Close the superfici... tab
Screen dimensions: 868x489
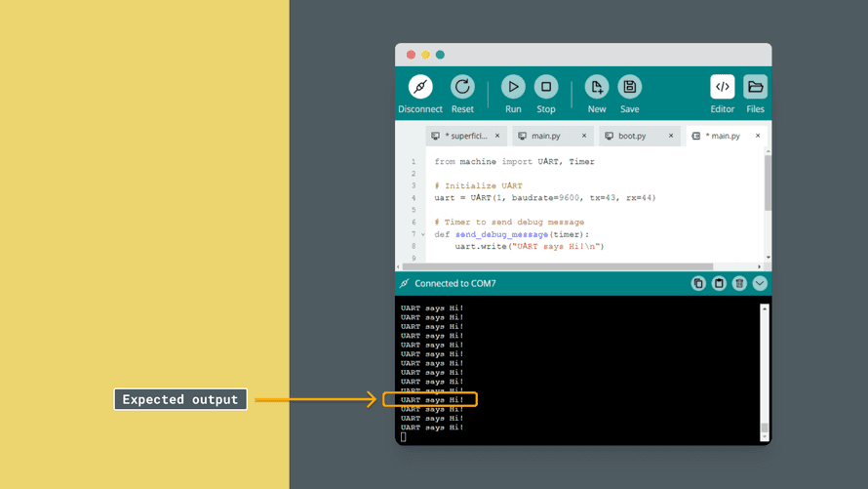tap(497, 136)
